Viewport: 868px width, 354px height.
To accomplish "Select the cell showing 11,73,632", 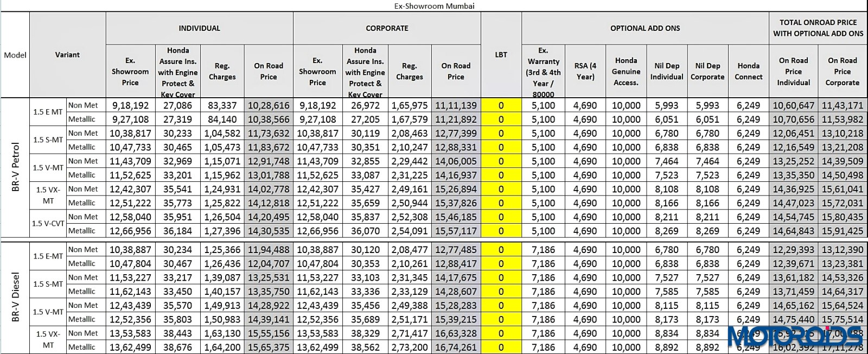I will click(x=269, y=133).
